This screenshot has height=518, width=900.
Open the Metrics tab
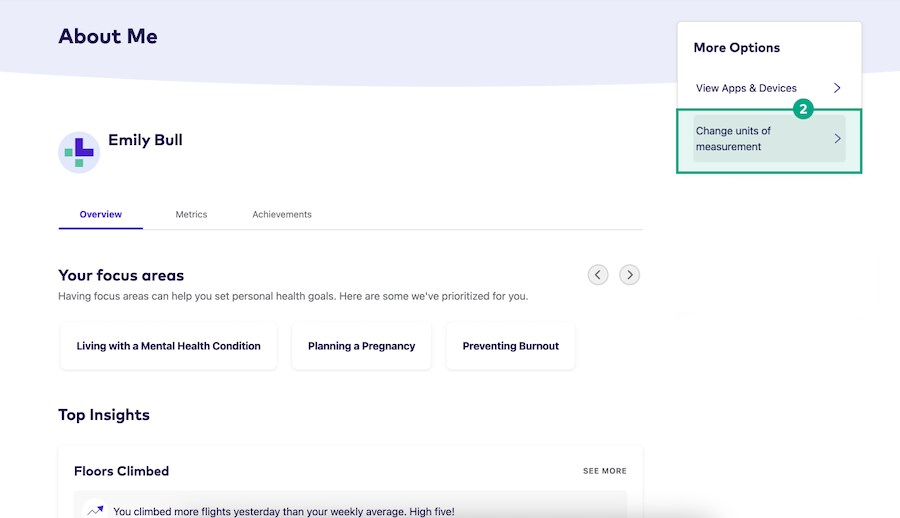191,214
